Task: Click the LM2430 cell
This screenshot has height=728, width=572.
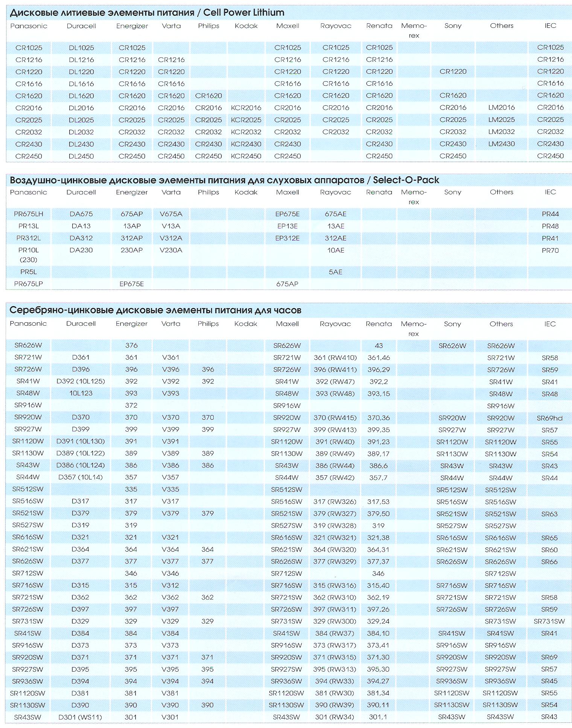Action: point(502,144)
